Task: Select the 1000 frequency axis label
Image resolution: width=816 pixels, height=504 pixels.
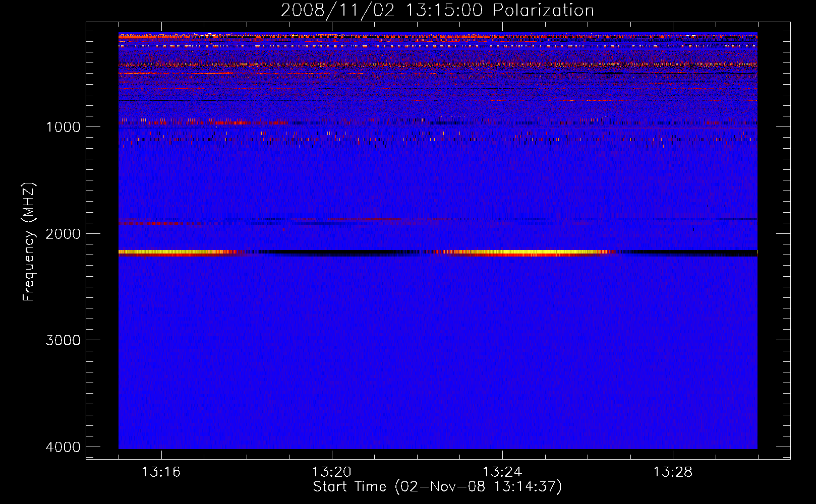Action: click(x=63, y=127)
